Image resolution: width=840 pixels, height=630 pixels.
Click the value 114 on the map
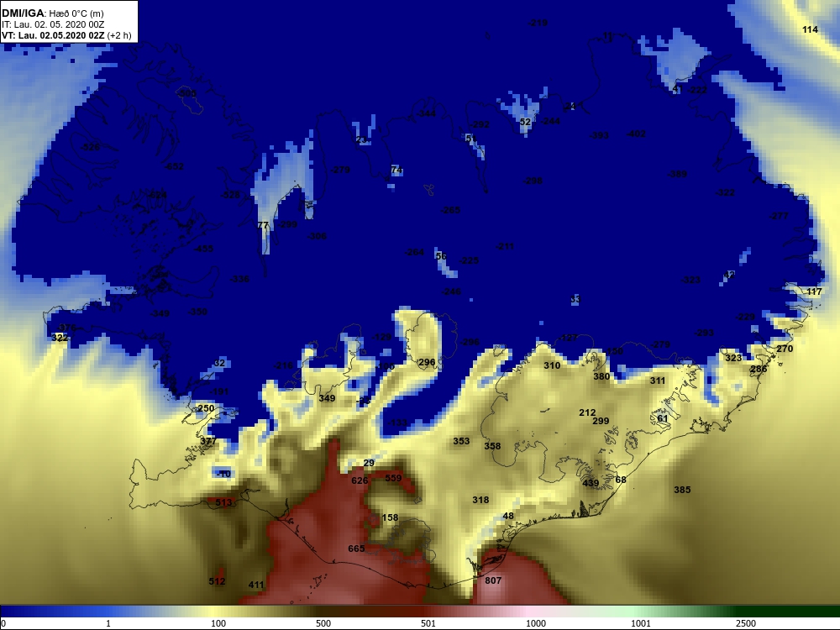pyautogui.click(x=810, y=29)
